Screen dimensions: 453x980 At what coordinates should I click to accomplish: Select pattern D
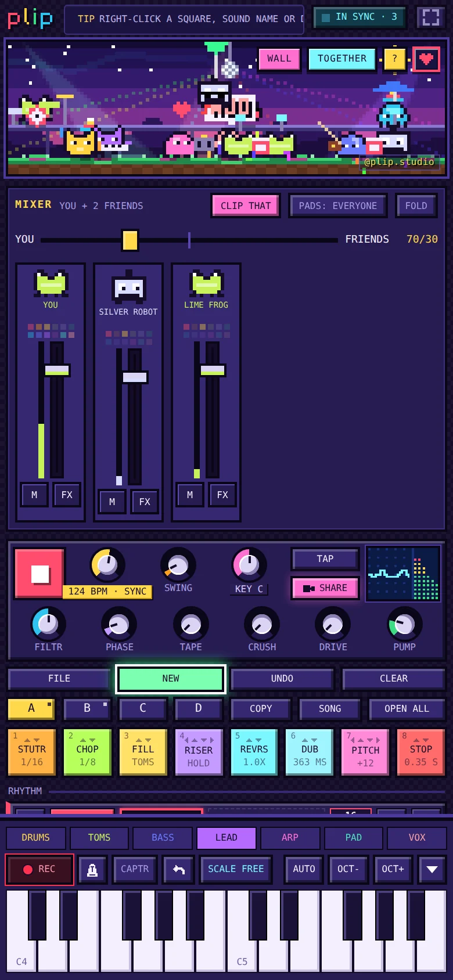199,709
